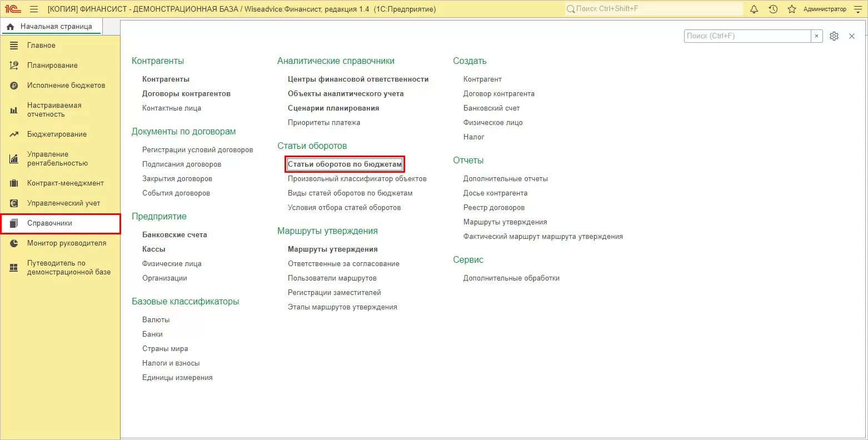Image resolution: width=868 pixels, height=440 pixels.
Task: Open Банковские счета
Action: tap(174, 235)
